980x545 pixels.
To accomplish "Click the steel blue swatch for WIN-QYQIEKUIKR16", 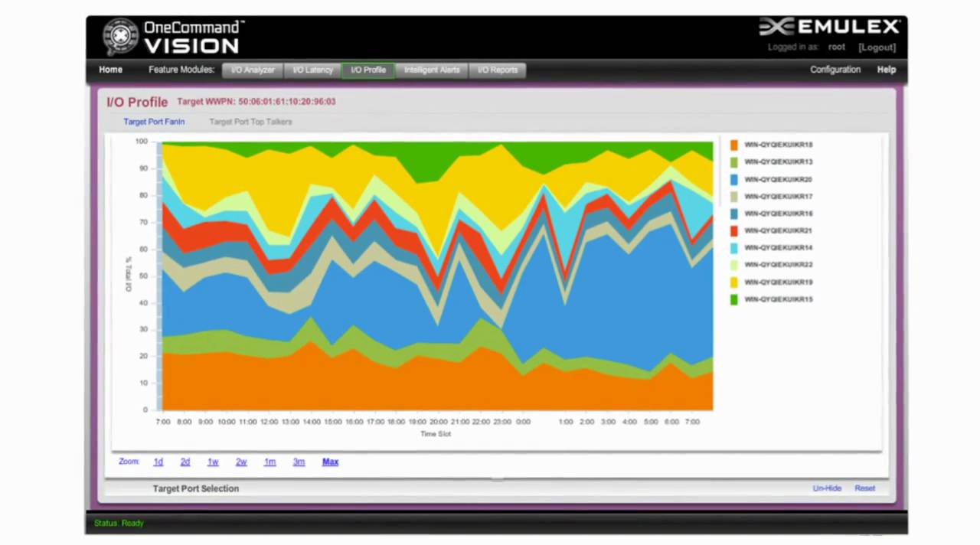I will (x=733, y=214).
